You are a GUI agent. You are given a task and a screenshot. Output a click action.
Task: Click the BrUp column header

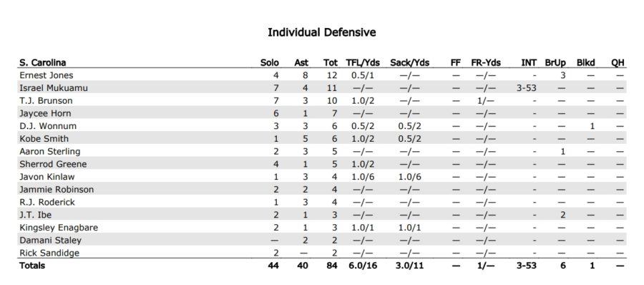(x=555, y=63)
